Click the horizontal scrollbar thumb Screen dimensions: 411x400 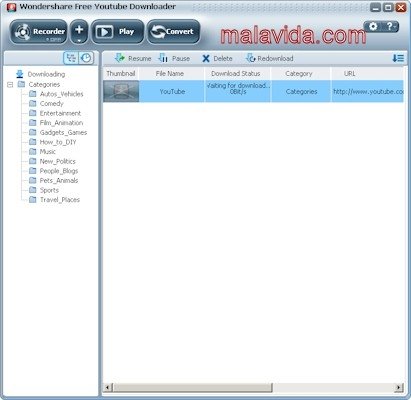192,387
